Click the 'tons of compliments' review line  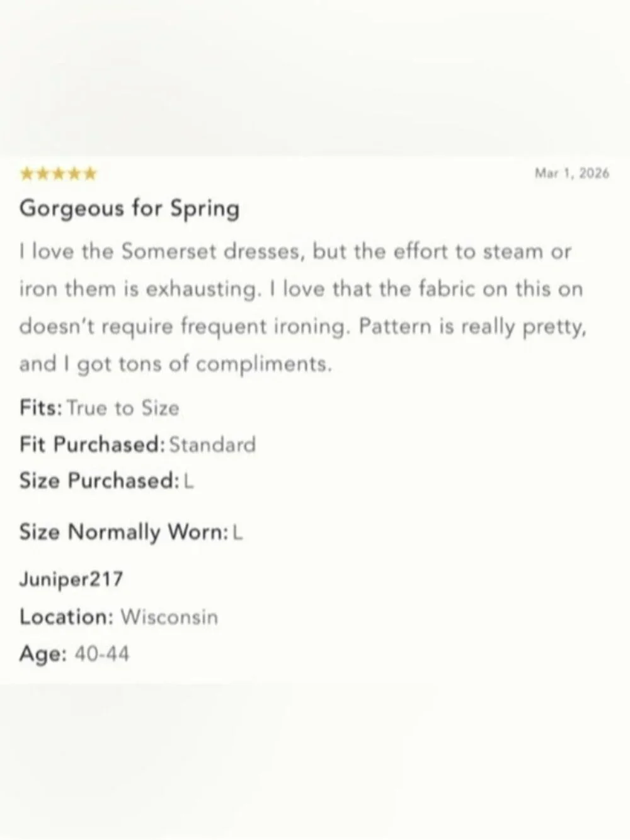coord(175,364)
